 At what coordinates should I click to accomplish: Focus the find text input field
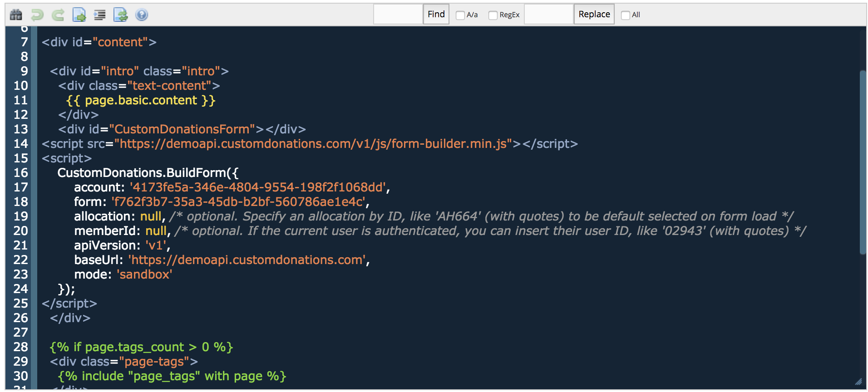click(398, 14)
